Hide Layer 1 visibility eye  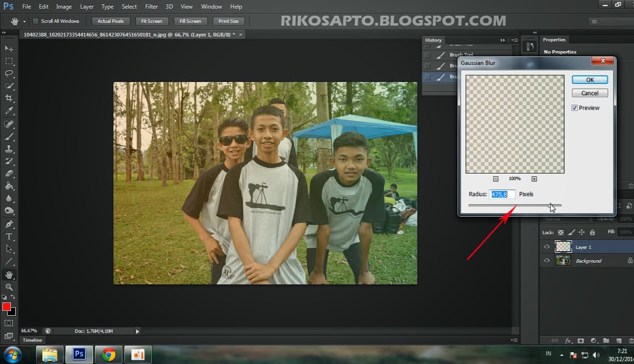(547, 247)
